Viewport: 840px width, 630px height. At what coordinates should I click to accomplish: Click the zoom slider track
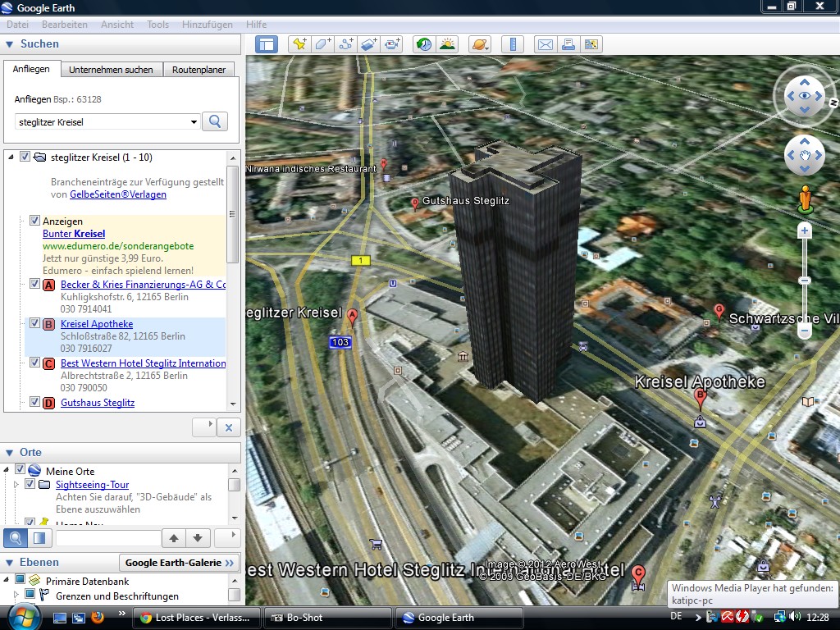coord(804,281)
